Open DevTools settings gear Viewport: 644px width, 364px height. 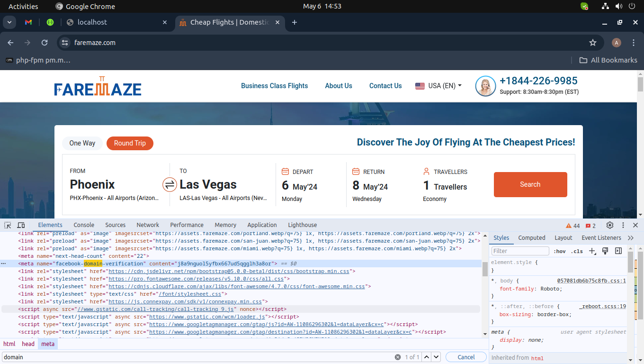[x=610, y=225]
